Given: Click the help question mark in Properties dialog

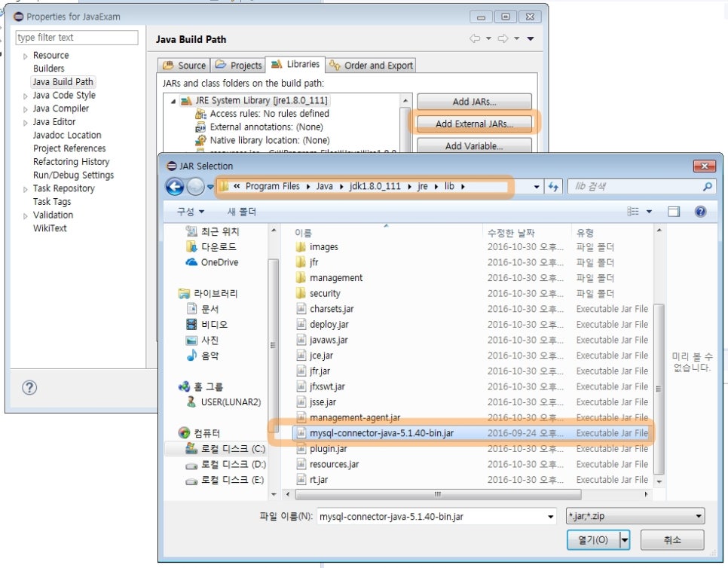Looking at the screenshot, I should [x=29, y=387].
